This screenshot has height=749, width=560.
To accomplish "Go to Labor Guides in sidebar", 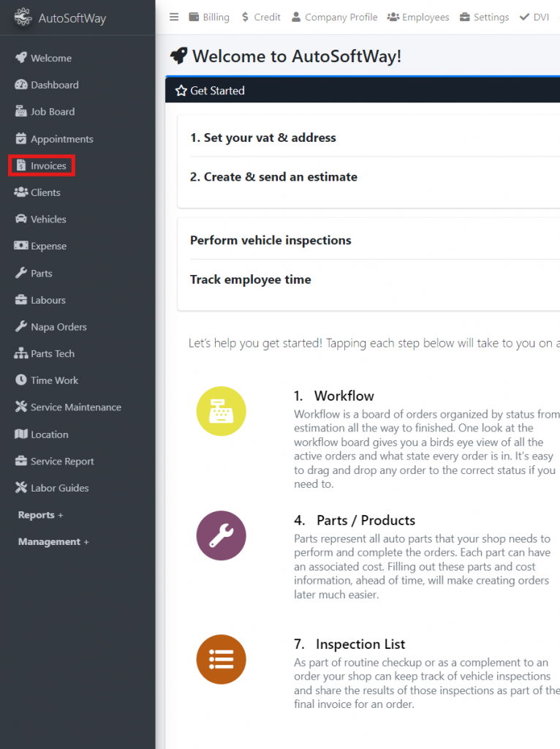I will click(x=60, y=488).
